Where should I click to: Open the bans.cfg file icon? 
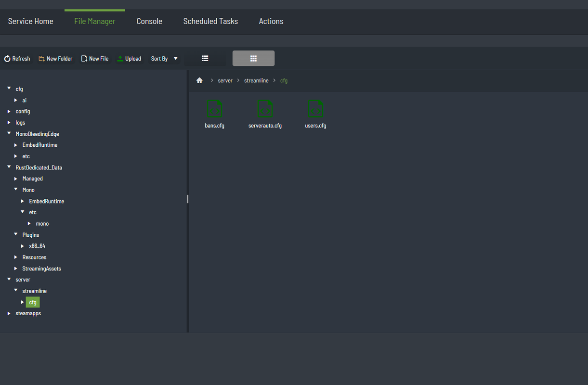click(x=215, y=109)
